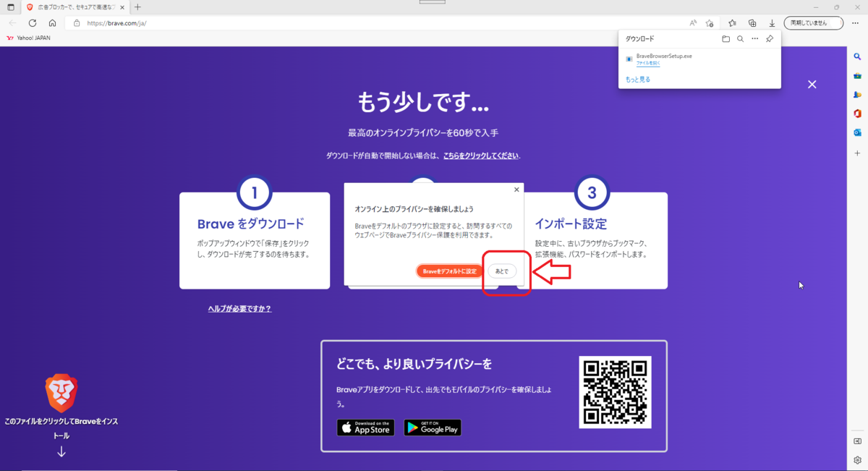
Task: Open the favorites list
Action: [x=733, y=23]
